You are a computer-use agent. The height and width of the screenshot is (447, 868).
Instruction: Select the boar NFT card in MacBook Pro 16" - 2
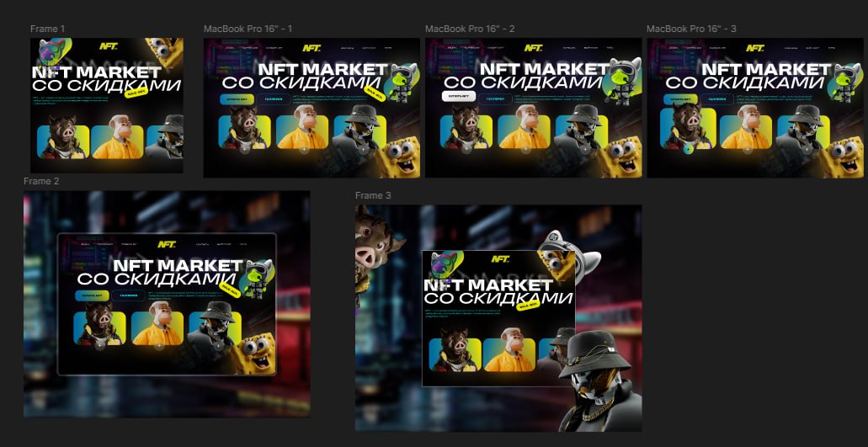click(466, 128)
